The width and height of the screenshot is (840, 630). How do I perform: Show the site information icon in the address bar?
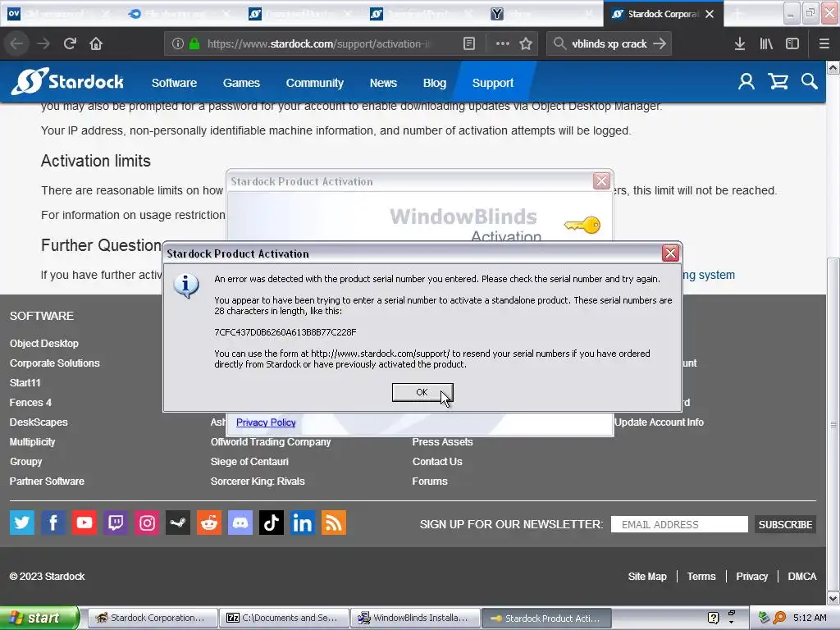click(x=178, y=43)
